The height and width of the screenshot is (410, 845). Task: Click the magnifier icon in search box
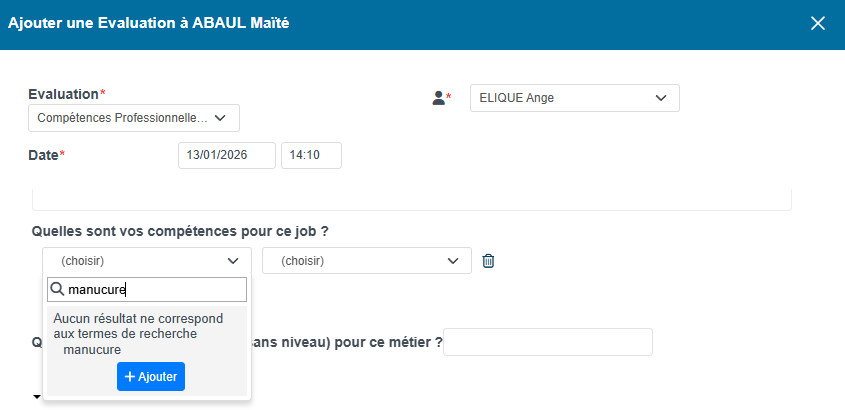click(x=57, y=290)
